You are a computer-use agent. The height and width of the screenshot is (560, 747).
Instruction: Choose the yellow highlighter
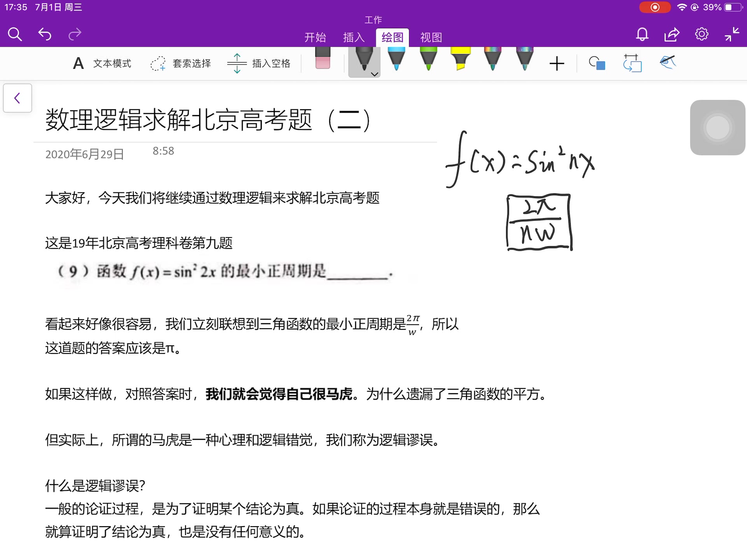[461, 59]
